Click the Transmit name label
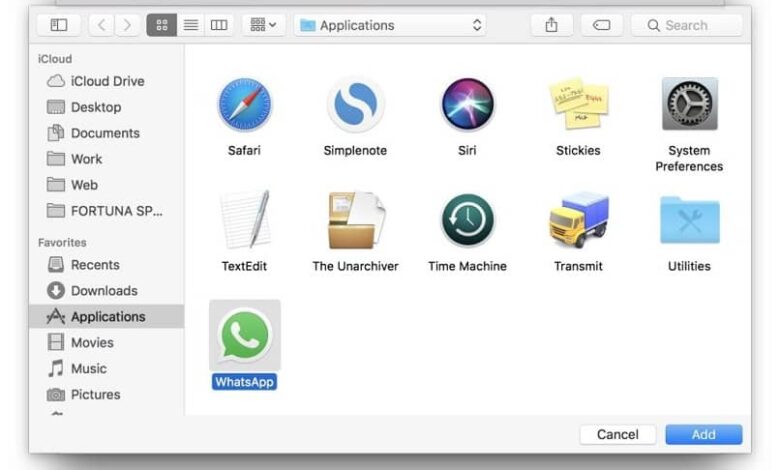780x470 pixels. click(579, 266)
